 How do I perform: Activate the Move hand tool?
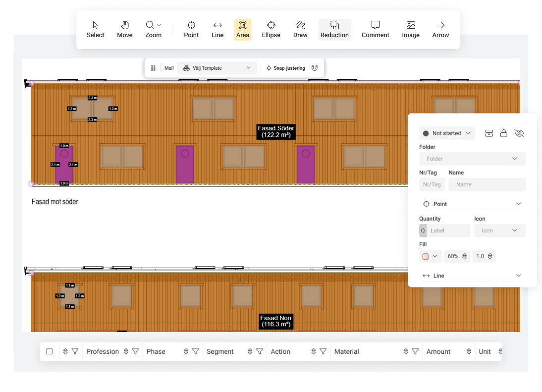(125, 30)
